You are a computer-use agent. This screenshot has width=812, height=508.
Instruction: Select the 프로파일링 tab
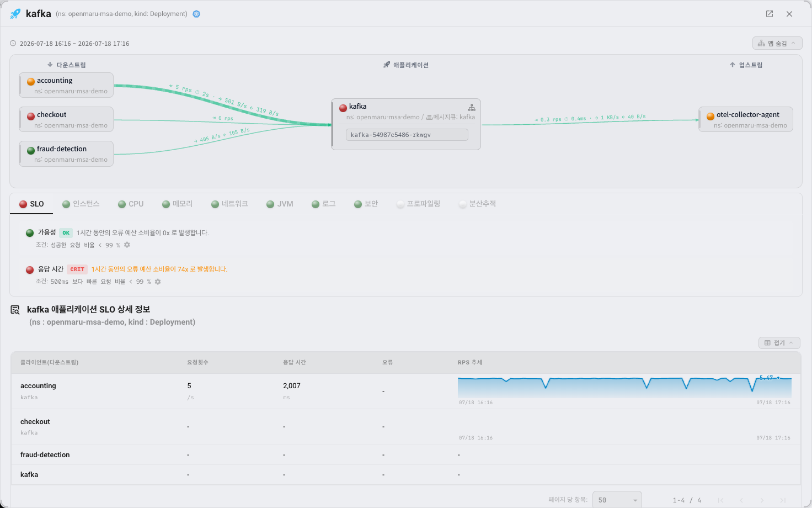pyautogui.click(x=419, y=204)
